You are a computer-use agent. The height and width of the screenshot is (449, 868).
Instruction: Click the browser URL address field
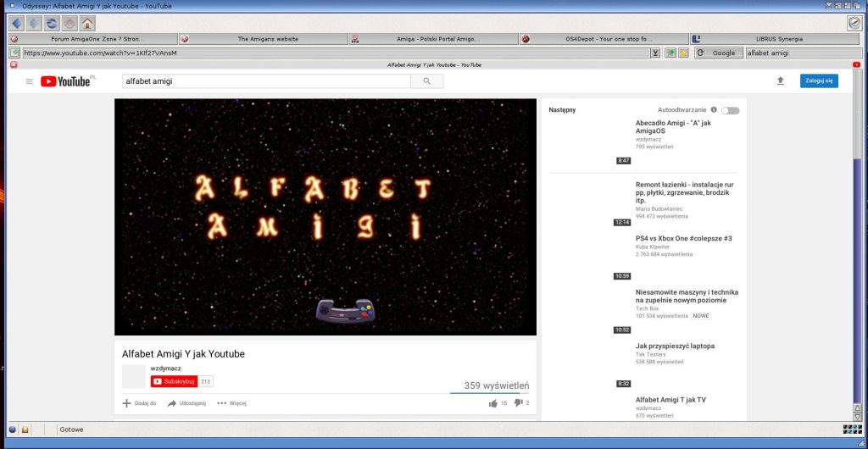tap(335, 53)
